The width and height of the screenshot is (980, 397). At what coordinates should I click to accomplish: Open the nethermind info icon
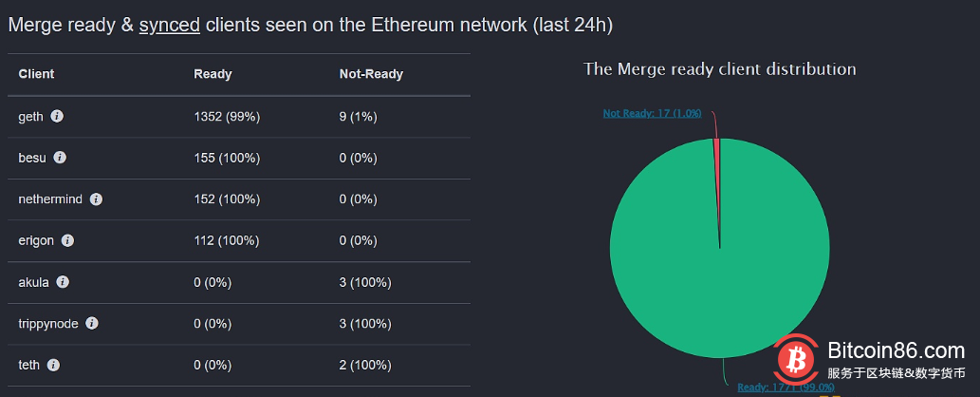(96, 199)
